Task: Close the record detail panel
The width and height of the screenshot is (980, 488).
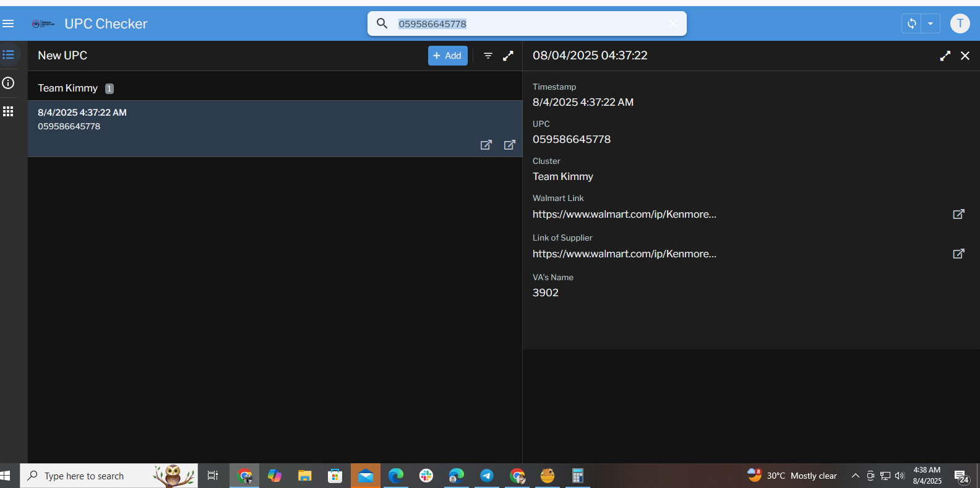Action: (965, 56)
